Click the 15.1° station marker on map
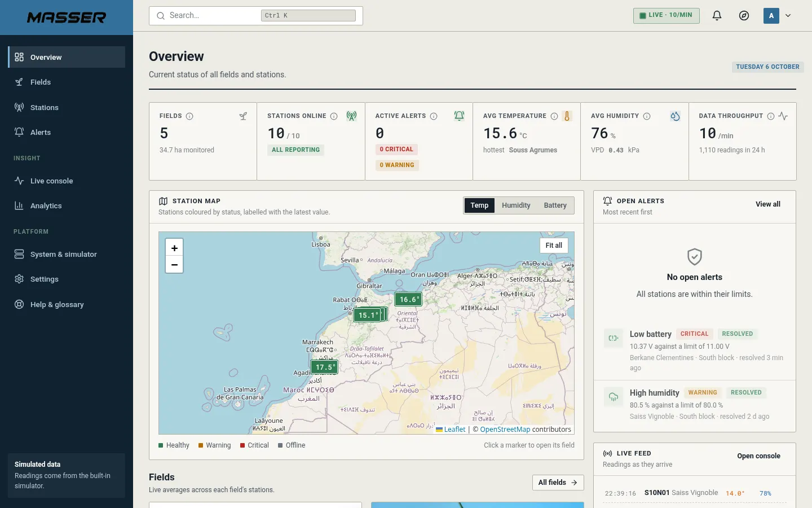The width and height of the screenshot is (812, 508). [368, 315]
